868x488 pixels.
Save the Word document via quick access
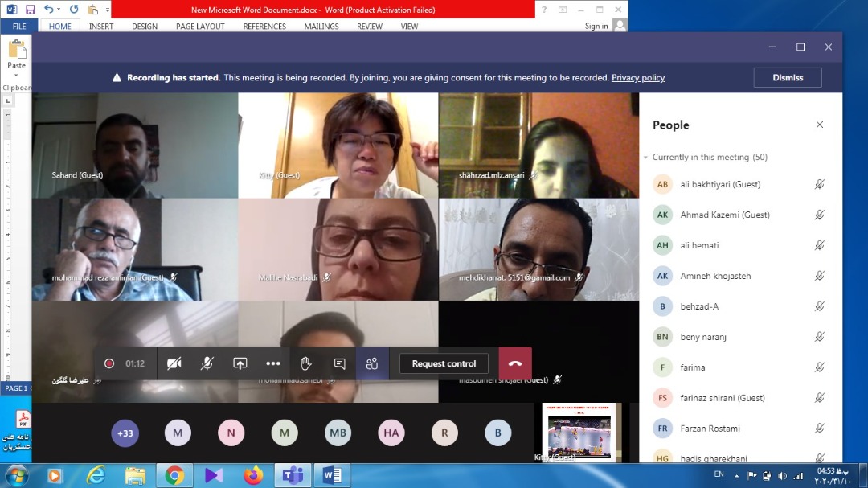(x=31, y=10)
